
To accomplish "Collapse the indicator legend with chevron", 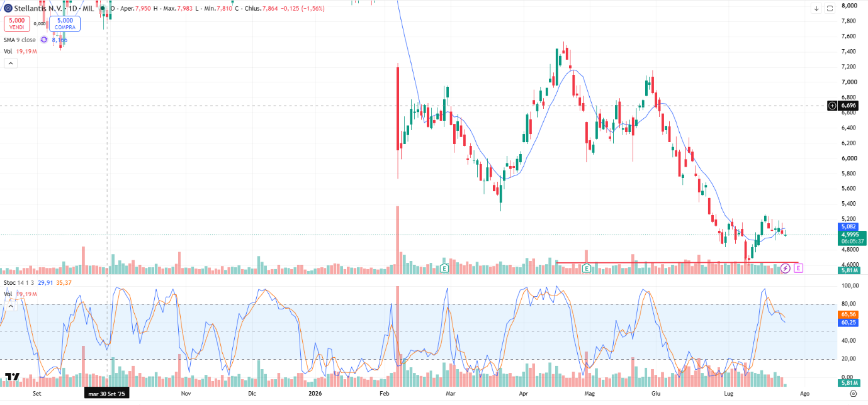I will 11,63.
